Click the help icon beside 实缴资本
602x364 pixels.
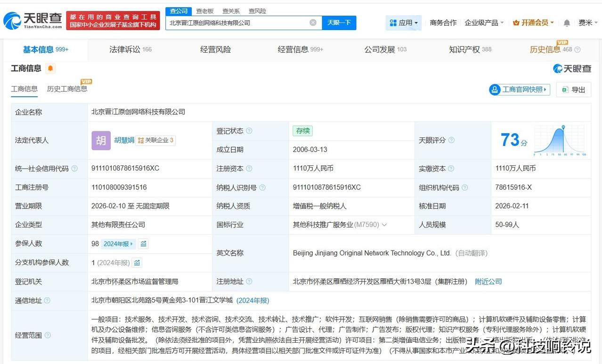pos(451,169)
